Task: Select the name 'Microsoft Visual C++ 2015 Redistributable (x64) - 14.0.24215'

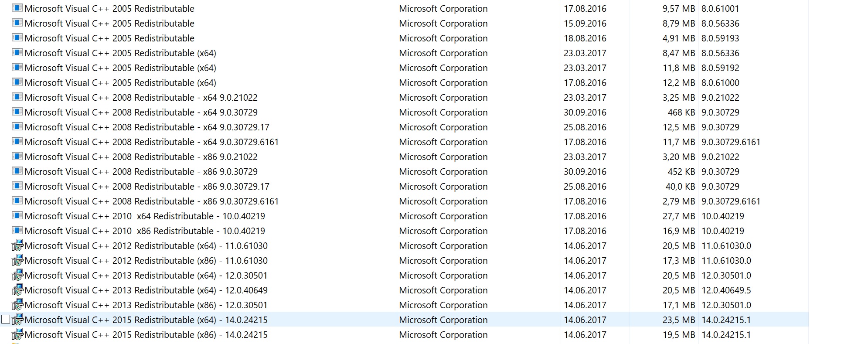Action: [x=146, y=320]
